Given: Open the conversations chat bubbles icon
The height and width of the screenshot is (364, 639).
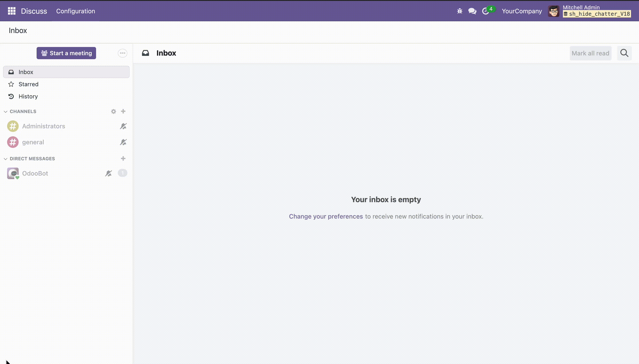Looking at the screenshot, I should coord(472,11).
